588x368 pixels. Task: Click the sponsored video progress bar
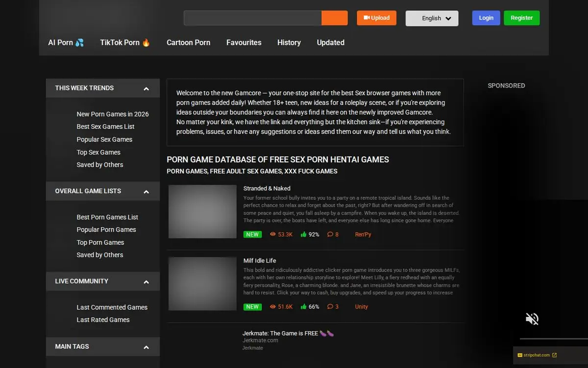coord(554,339)
